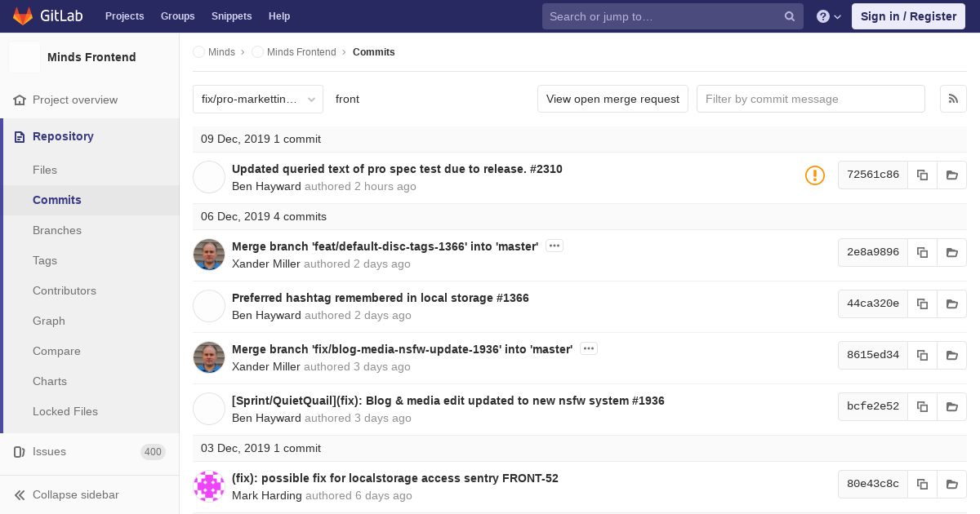Open the fix/pro-marketting branch dropdown
The width and height of the screenshot is (980, 514).
(x=258, y=99)
